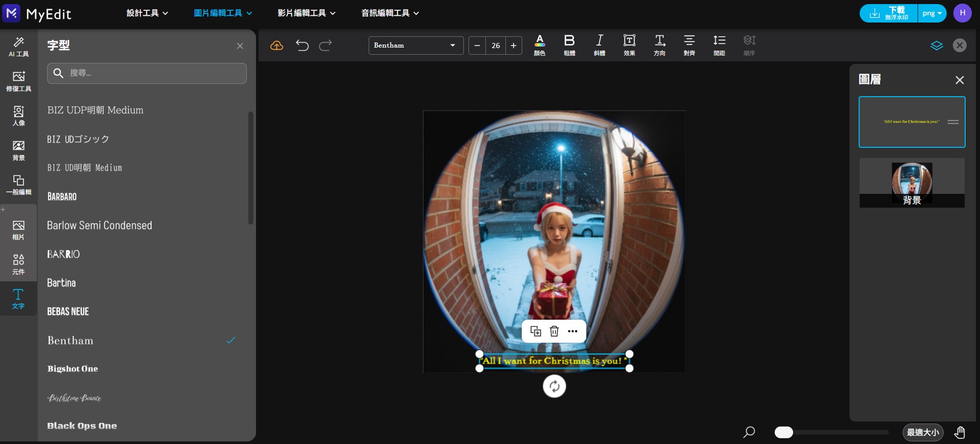Expand the 設計工具 menu
980x444 pixels.
click(147, 13)
